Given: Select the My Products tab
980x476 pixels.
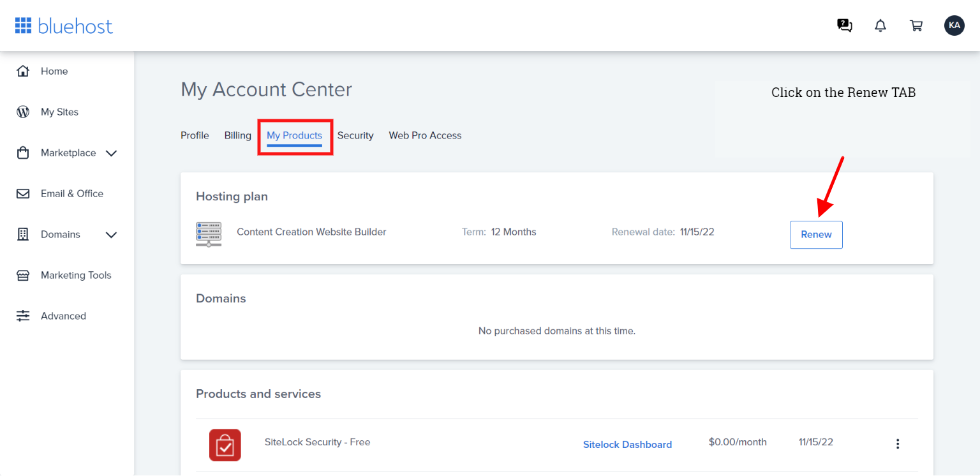Looking at the screenshot, I should (295, 135).
